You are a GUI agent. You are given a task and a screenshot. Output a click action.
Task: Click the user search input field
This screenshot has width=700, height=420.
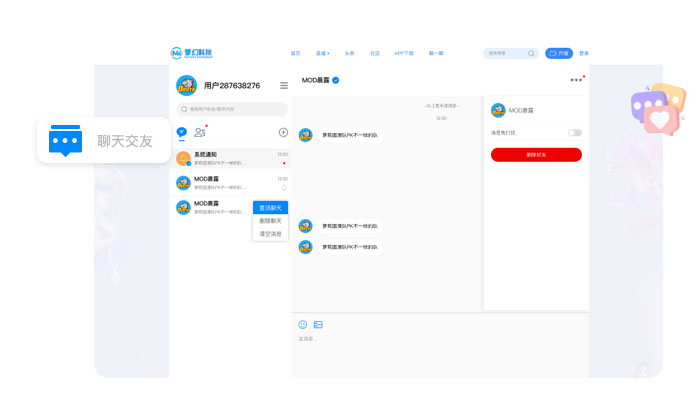(x=232, y=109)
